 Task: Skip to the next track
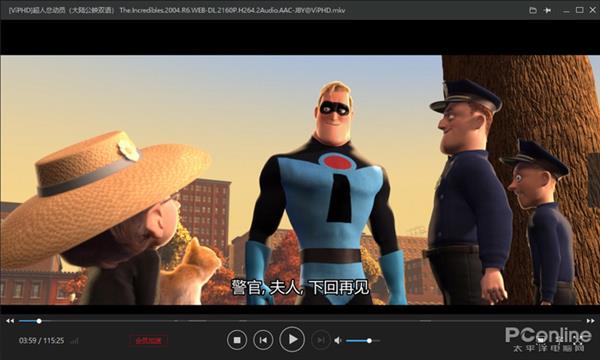coord(321,340)
